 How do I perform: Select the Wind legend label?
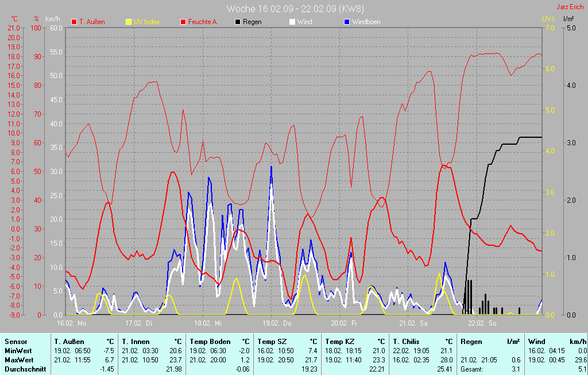[x=305, y=22]
